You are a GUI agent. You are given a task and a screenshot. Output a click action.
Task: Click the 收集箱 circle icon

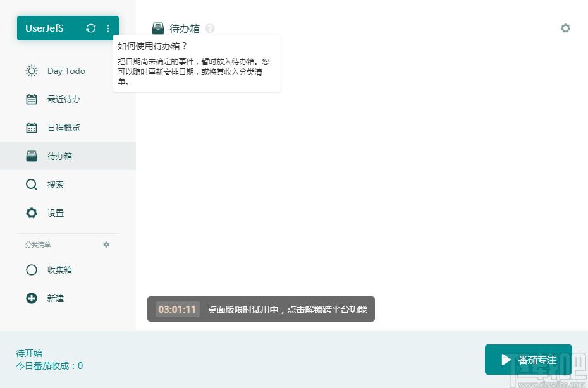(x=32, y=270)
